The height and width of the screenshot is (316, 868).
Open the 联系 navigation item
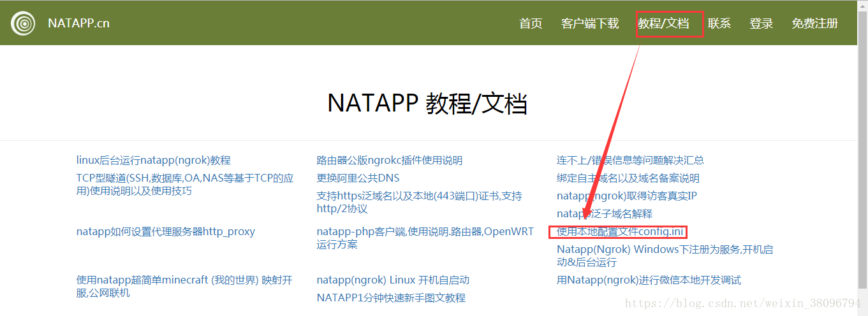click(719, 24)
